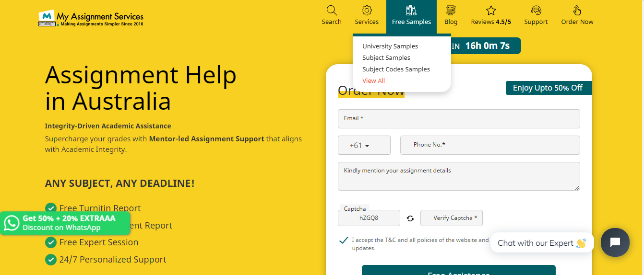Click the Blog icon in navigation
644x275 pixels.
(x=451, y=11)
